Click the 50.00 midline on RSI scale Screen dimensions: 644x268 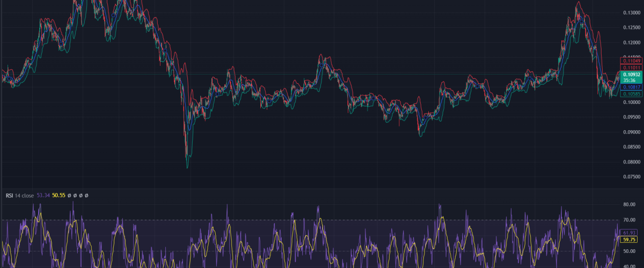(x=628, y=251)
